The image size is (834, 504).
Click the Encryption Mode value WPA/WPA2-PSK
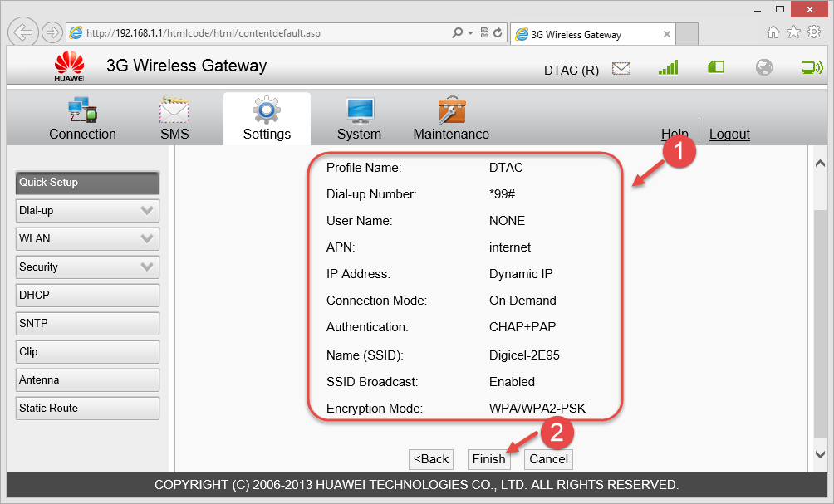(537, 409)
